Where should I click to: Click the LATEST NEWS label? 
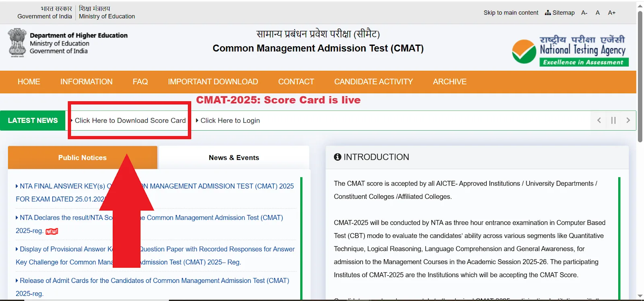coord(33,121)
